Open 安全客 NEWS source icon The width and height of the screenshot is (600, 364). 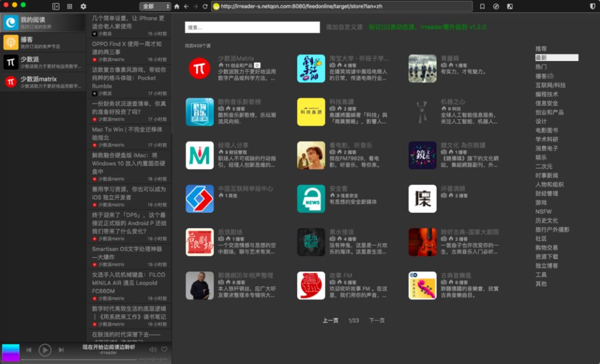[311, 199]
